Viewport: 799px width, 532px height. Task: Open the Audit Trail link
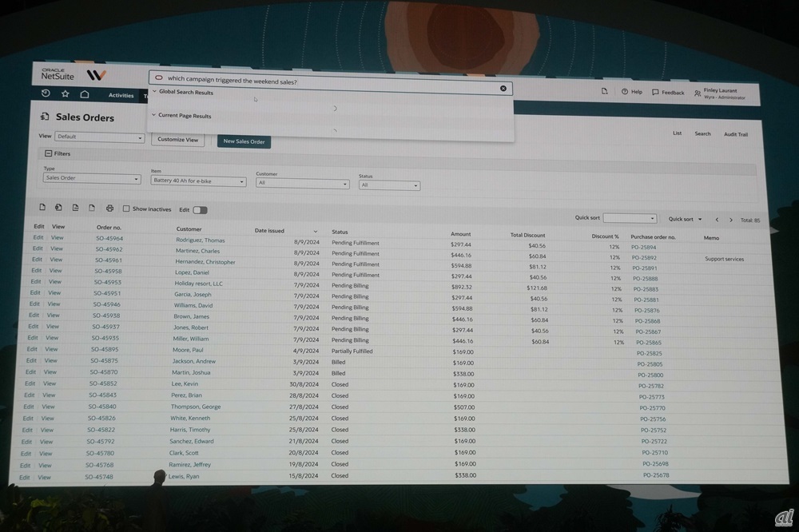[x=736, y=134]
